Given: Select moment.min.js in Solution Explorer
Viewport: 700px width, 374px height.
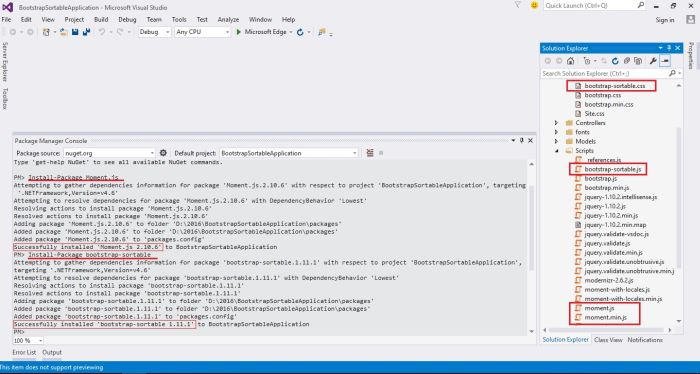Looking at the screenshot, I should tap(605, 317).
